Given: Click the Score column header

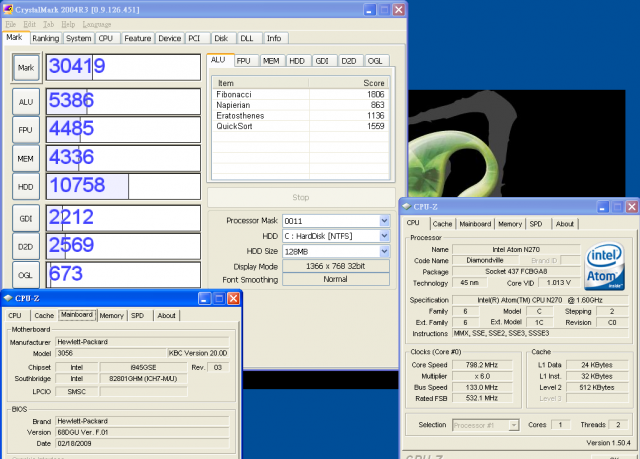Looking at the screenshot, I should tap(348, 83).
